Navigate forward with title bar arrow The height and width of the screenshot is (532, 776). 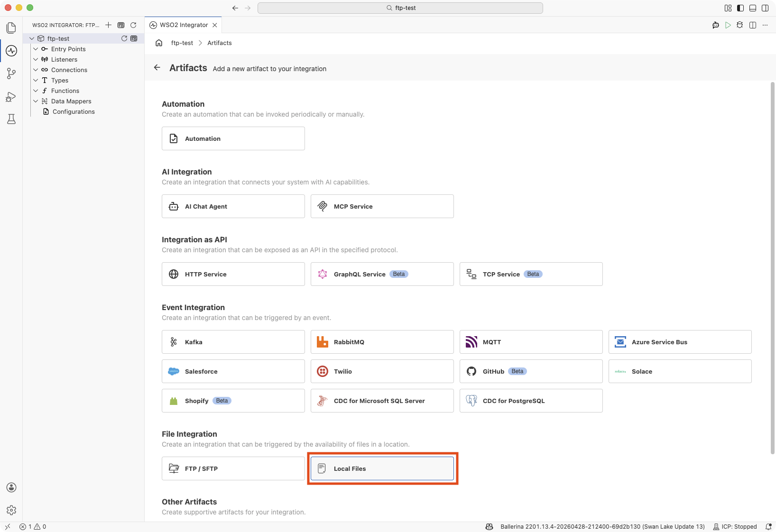(x=248, y=8)
